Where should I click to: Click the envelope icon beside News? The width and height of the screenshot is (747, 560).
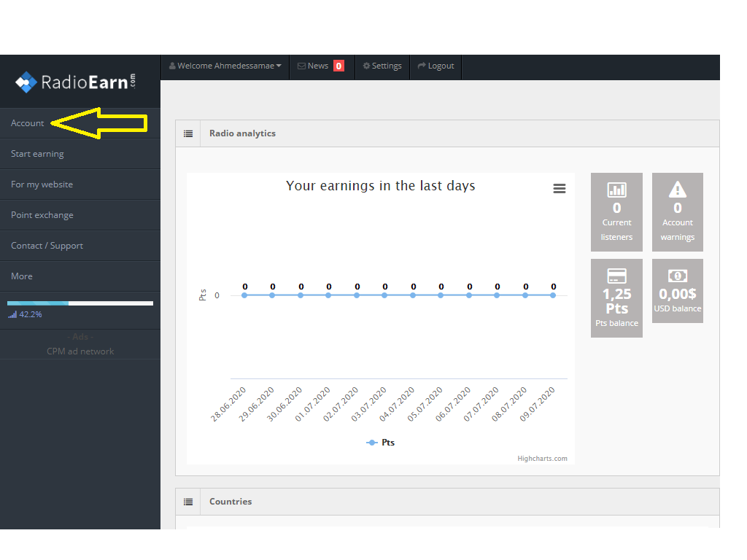point(301,66)
